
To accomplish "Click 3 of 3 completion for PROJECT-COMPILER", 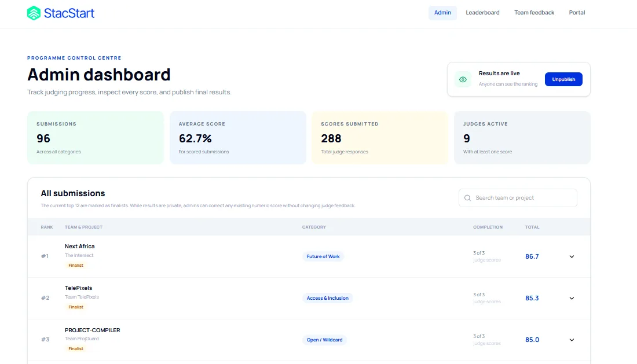I will (479, 336).
